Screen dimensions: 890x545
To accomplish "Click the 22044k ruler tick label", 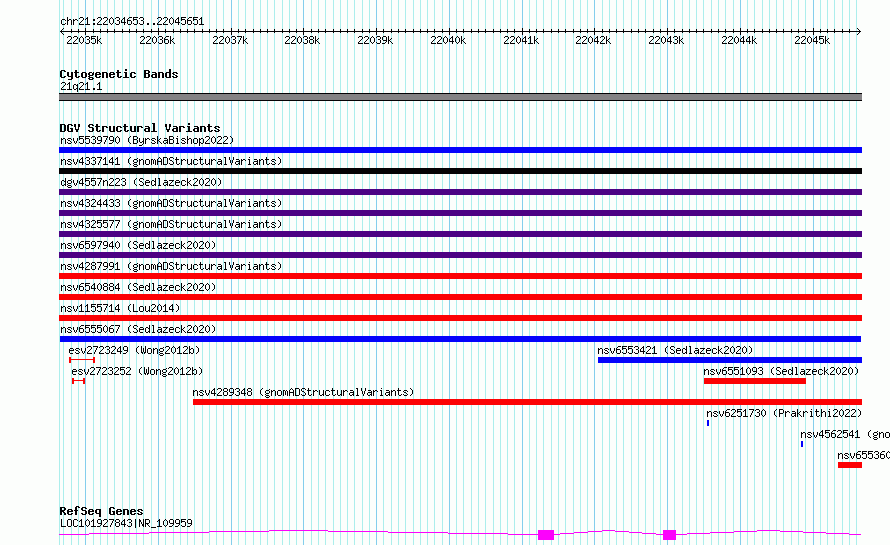I will click(x=739, y=40).
